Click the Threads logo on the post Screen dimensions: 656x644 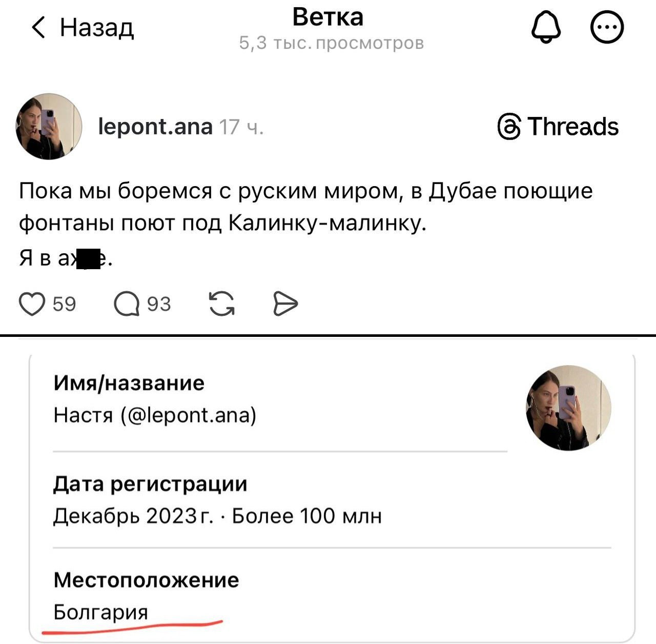pyautogui.click(x=559, y=127)
